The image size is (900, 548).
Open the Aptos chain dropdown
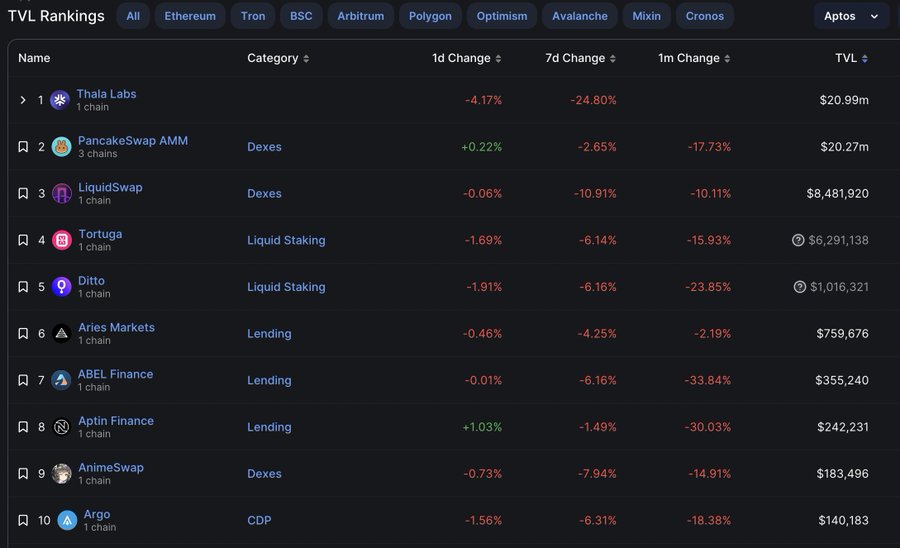coord(851,16)
